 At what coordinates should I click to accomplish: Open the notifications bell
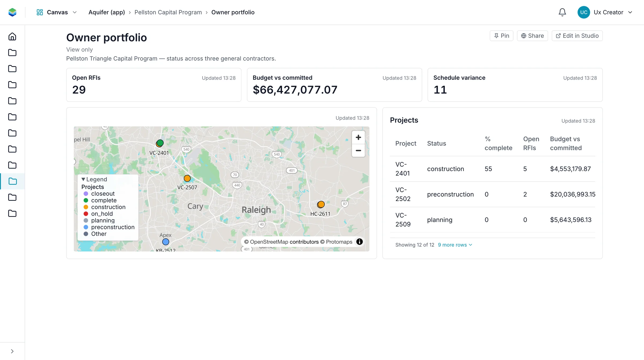pyautogui.click(x=562, y=12)
